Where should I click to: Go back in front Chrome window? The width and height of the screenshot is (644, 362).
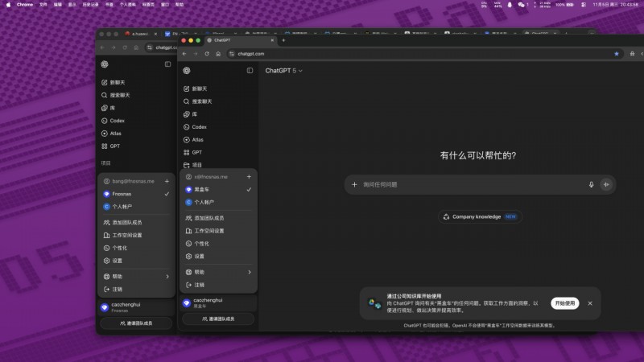[184, 54]
